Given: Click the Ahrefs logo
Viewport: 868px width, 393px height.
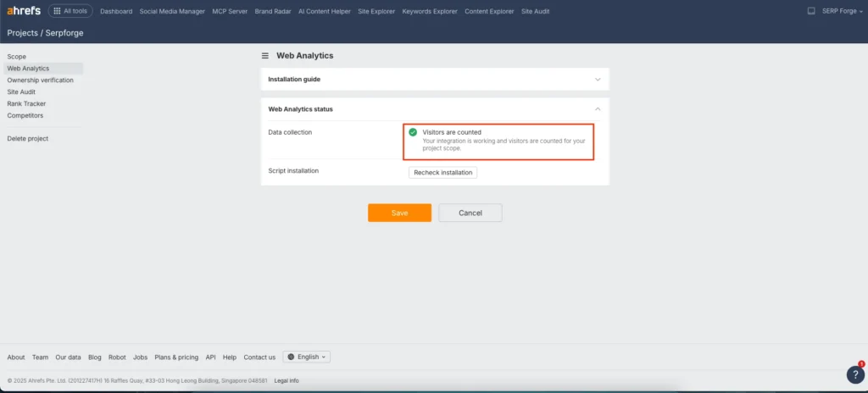Looking at the screenshot, I should (24, 11).
